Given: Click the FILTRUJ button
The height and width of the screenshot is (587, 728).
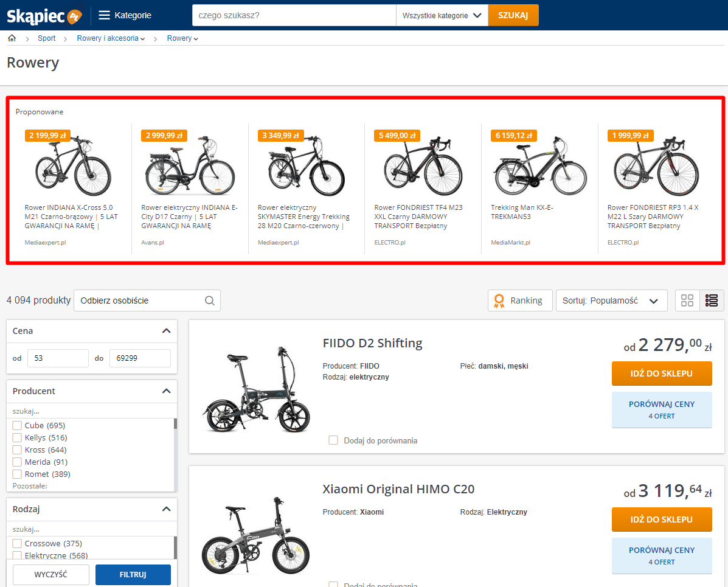Looking at the screenshot, I should (x=133, y=574).
